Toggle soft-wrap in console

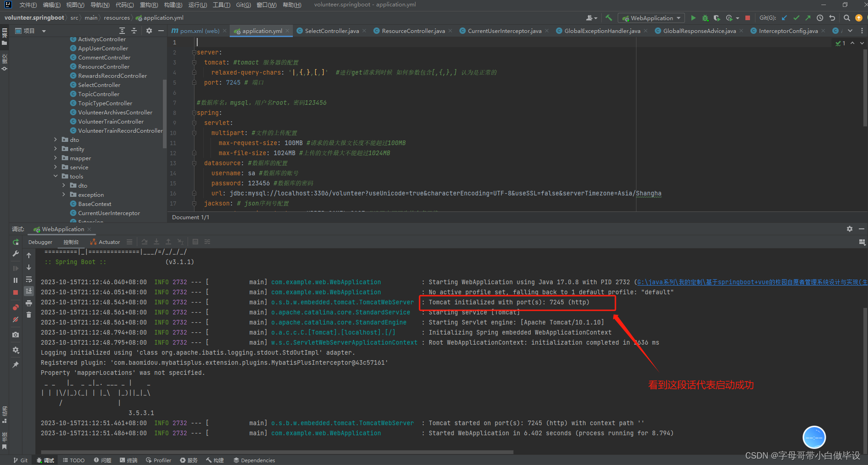[29, 279]
